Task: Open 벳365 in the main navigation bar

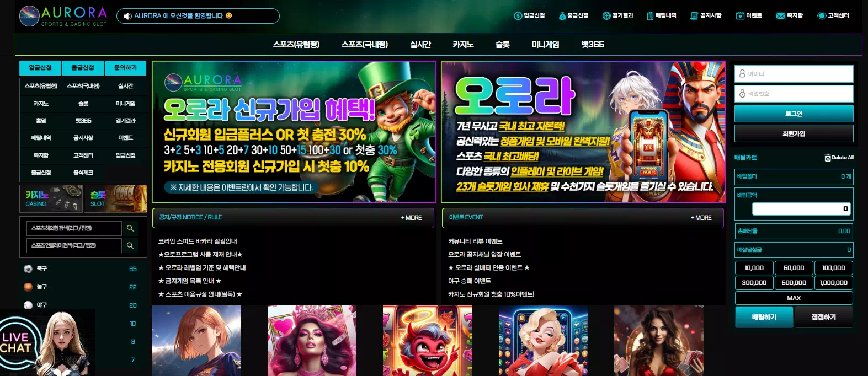Action: (593, 45)
